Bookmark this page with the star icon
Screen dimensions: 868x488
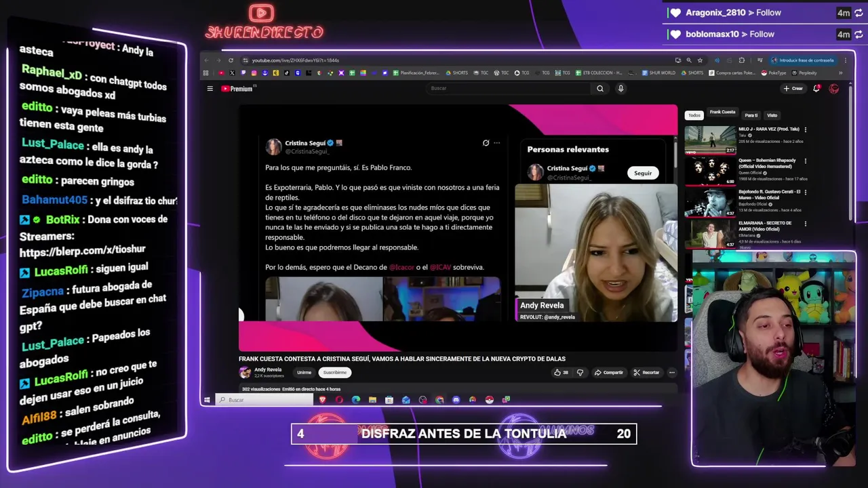pyautogui.click(x=700, y=60)
